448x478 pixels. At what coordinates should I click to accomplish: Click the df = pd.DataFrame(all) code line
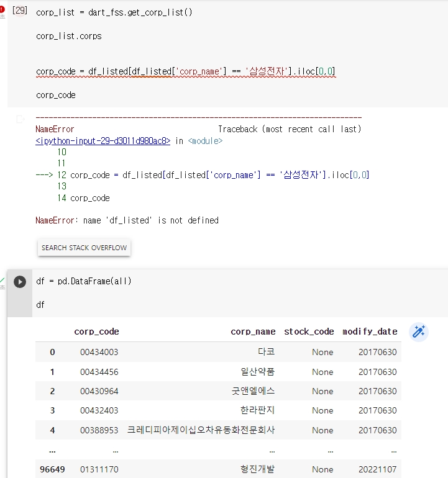pos(84,281)
